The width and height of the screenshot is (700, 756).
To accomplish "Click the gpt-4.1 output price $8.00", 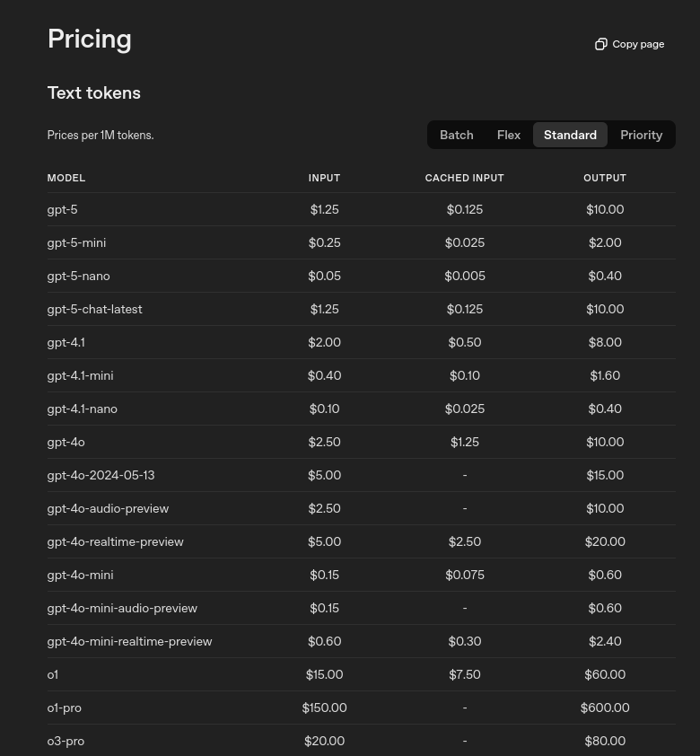I will 605,342.
